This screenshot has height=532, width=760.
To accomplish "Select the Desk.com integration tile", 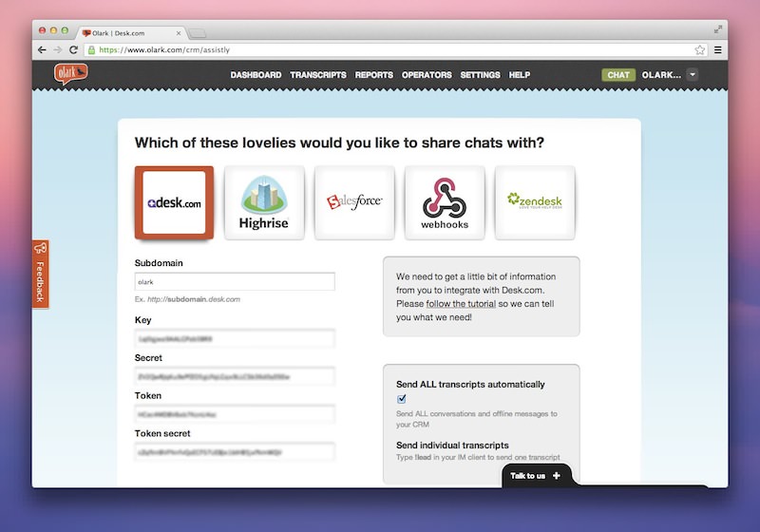I will point(174,202).
